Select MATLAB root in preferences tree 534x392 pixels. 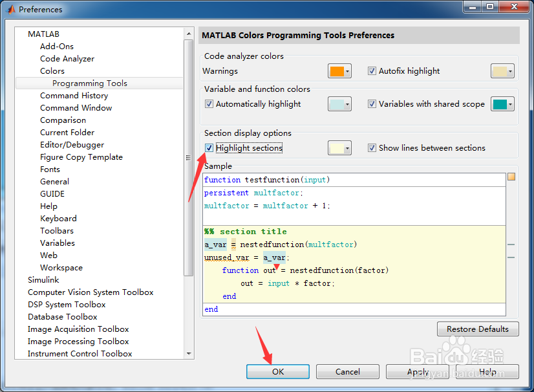(43, 34)
